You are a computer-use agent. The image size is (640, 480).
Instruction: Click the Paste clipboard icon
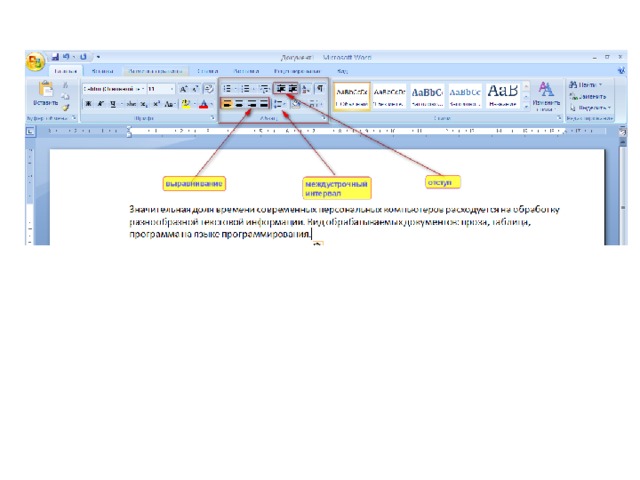coord(45,91)
